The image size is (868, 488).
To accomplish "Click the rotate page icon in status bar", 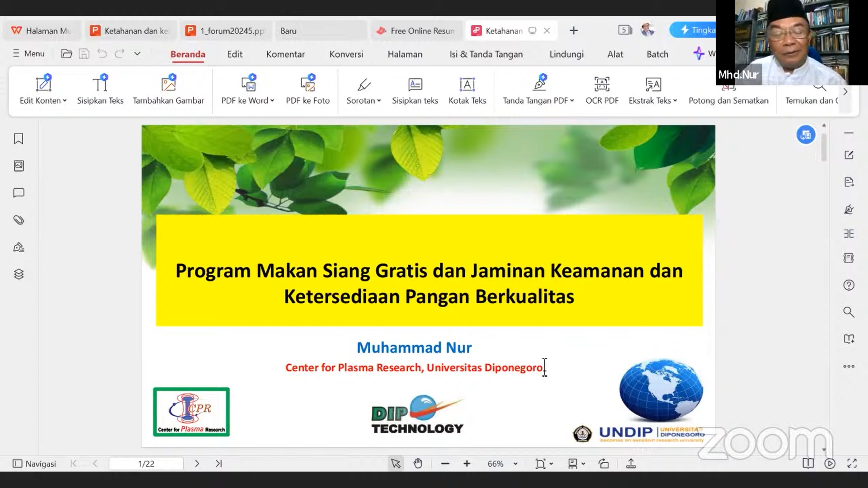I will pyautogui.click(x=604, y=464).
